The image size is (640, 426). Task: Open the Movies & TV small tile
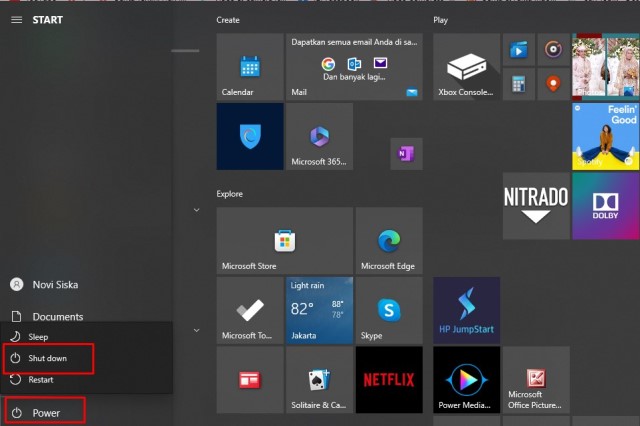[519, 50]
